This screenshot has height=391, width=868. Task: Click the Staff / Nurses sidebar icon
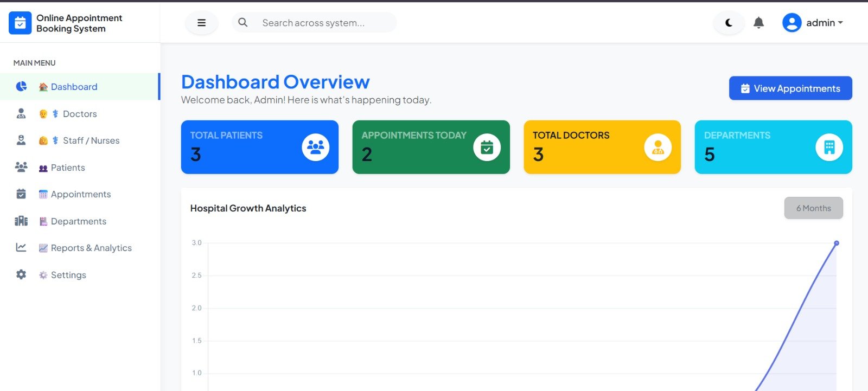pos(21,140)
